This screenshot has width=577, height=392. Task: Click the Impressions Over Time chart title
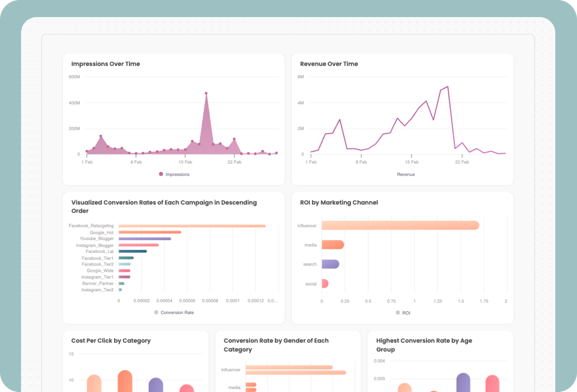(106, 64)
